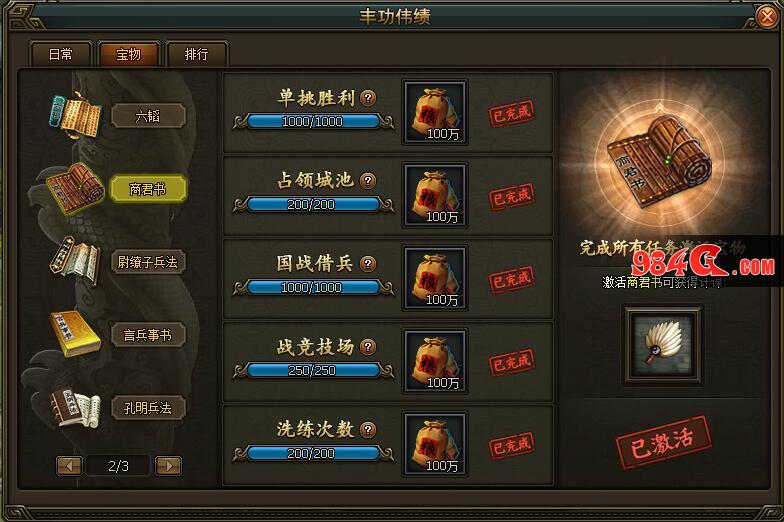Click the help icon beside 单挑胜利
This screenshot has width=784, height=522.
click(x=368, y=98)
